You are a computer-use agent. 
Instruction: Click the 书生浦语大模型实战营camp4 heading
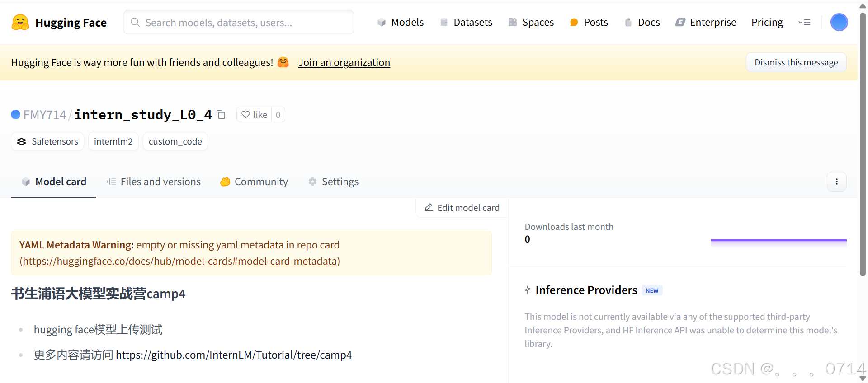click(98, 294)
